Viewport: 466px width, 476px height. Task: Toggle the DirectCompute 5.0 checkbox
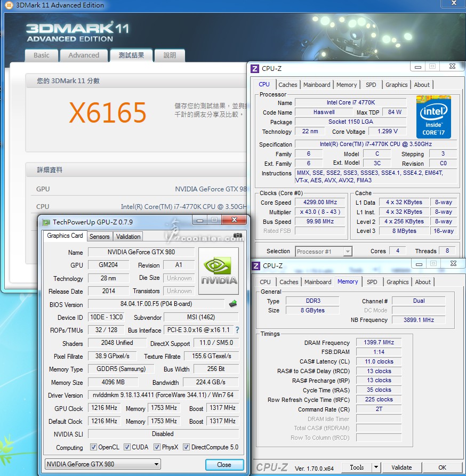point(187,447)
